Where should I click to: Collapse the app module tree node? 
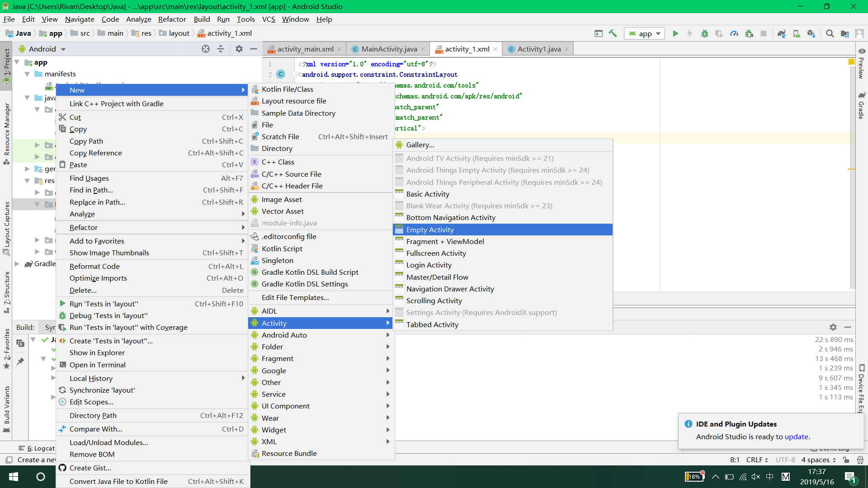[17, 62]
